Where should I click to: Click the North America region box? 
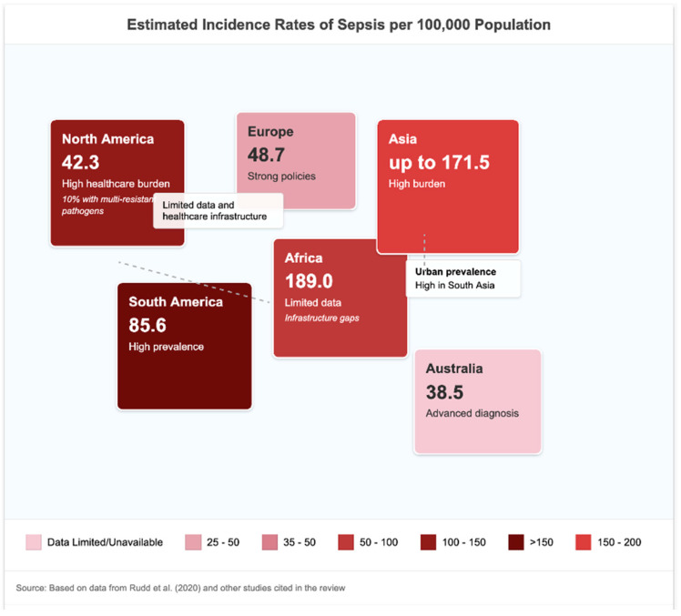pyautogui.click(x=117, y=183)
